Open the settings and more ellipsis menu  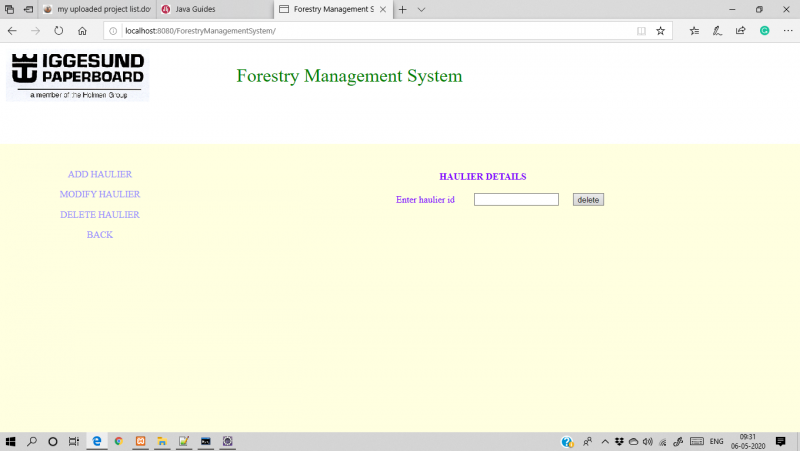click(x=788, y=31)
